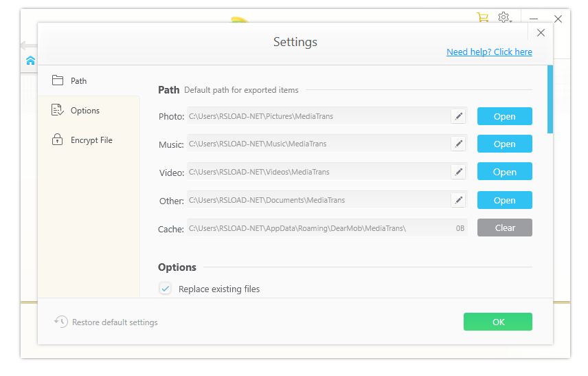Click the Video path edit pencil
The image size is (588, 376).
(x=458, y=172)
